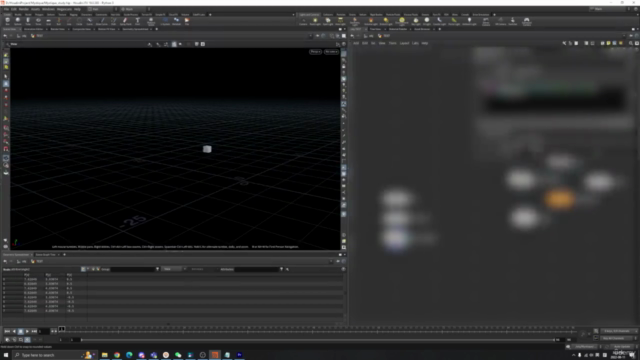Open the Persp camera dropdown in viewport

click(x=315, y=52)
